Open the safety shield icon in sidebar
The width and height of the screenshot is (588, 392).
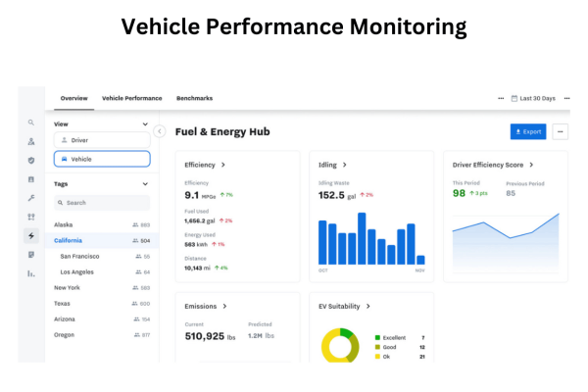(x=31, y=160)
